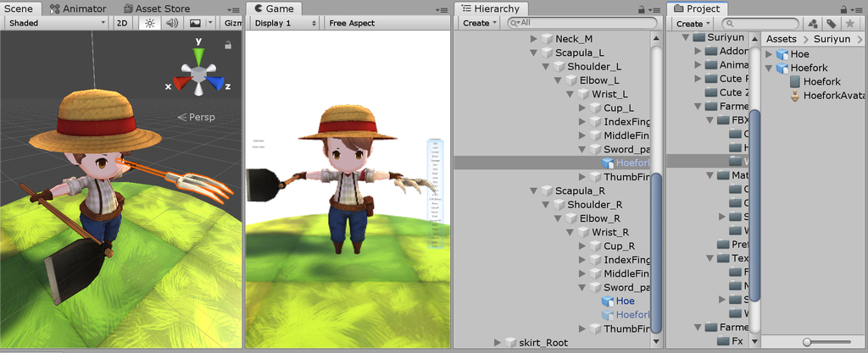Lock the Project panel with padlock icon
Image resolution: width=868 pixels, height=353 pixels.
click(843, 9)
